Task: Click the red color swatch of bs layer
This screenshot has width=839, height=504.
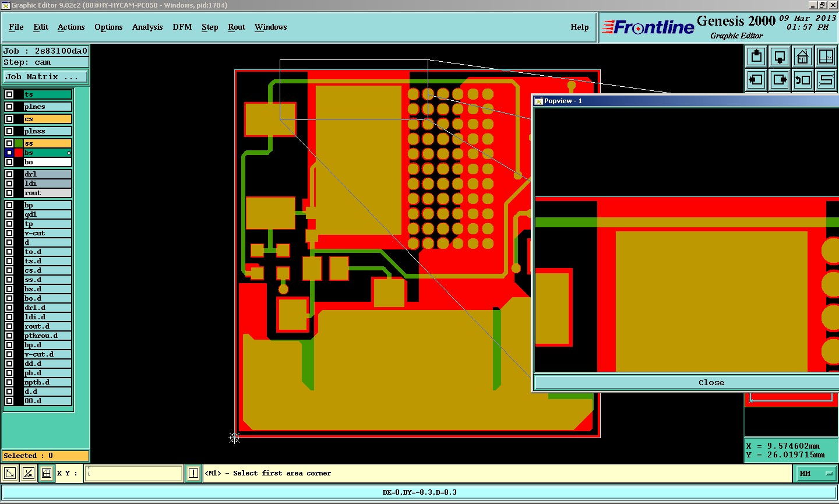Action: tap(19, 153)
